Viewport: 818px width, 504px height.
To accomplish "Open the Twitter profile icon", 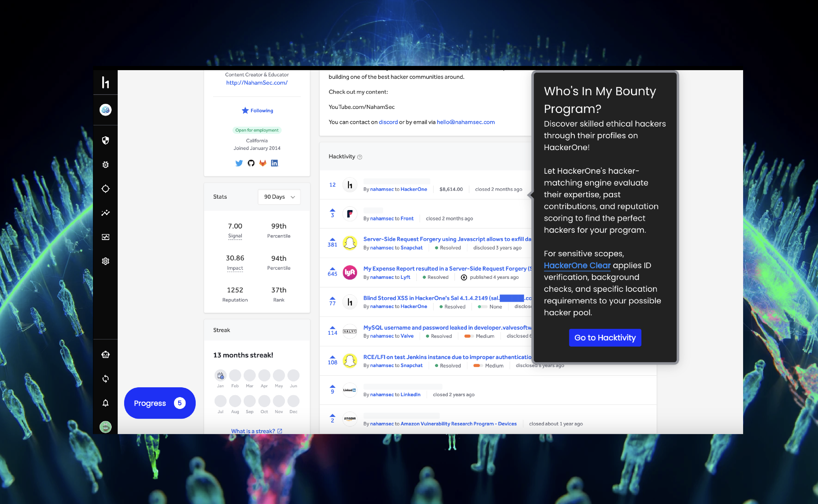I will click(x=239, y=163).
